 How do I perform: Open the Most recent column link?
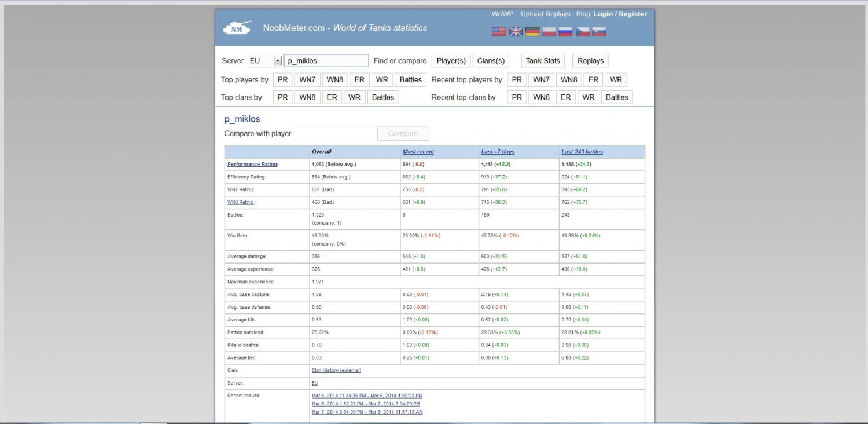tap(418, 152)
